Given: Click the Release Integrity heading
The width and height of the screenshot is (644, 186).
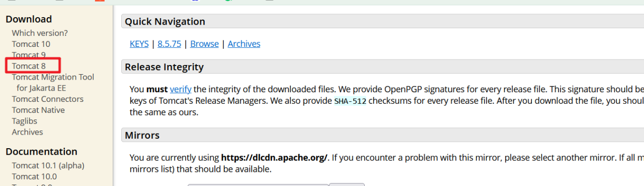Looking at the screenshot, I should point(164,67).
